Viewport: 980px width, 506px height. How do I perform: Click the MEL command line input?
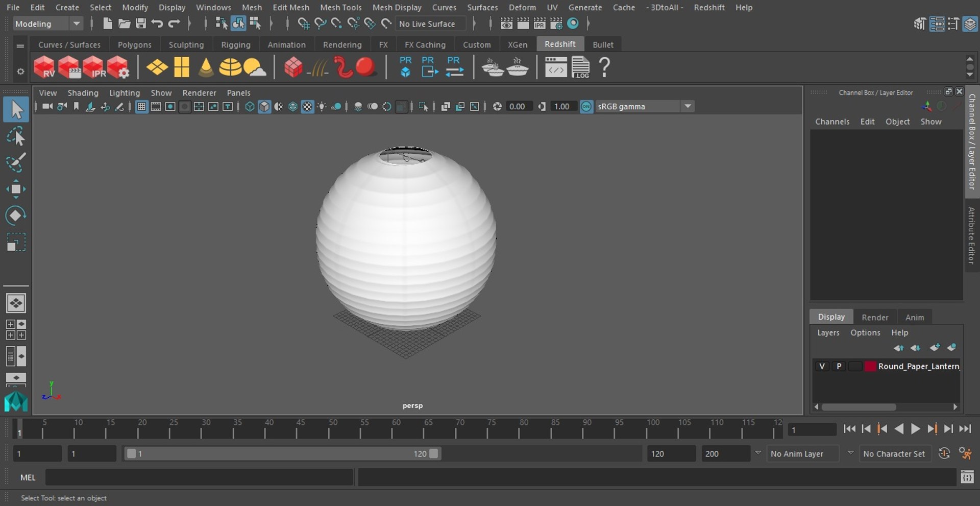point(199,477)
